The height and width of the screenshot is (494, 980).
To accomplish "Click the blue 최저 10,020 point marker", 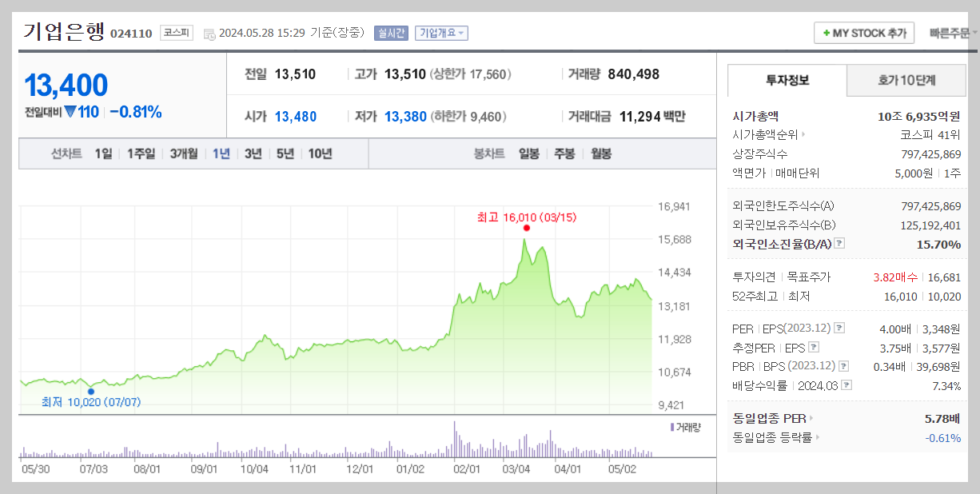I will point(90,391).
